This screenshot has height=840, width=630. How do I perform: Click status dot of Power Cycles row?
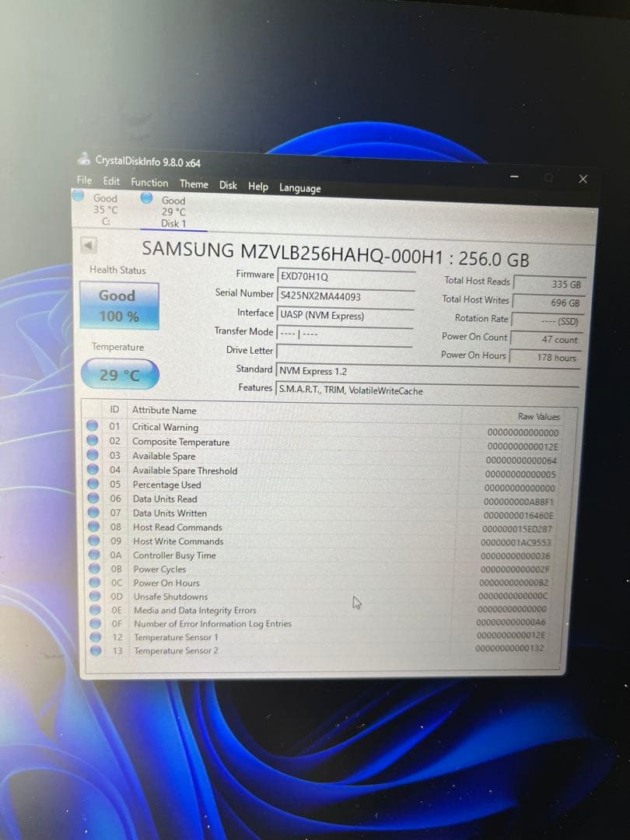coord(95,568)
